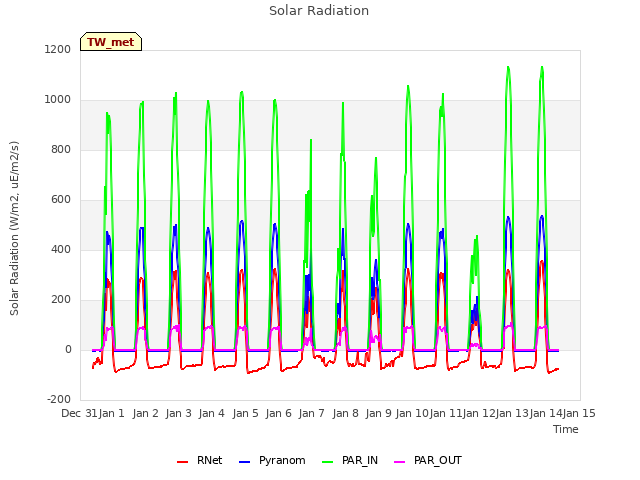Click the Dec 31 x-axis tick label
This screenshot has width=640, height=480.
(79, 413)
